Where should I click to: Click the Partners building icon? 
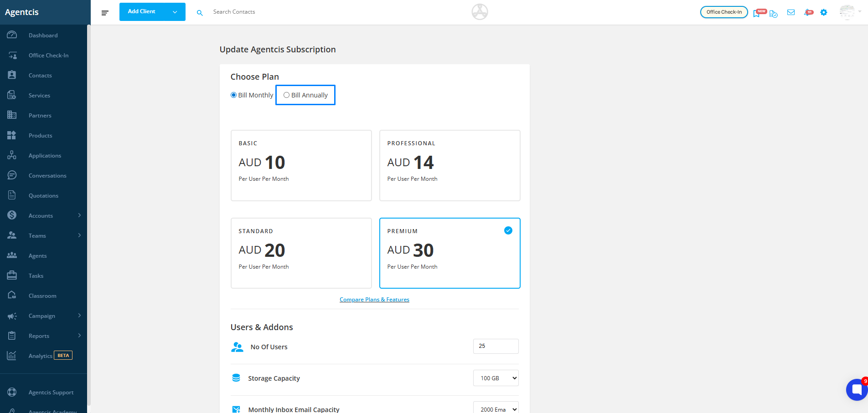(x=12, y=115)
